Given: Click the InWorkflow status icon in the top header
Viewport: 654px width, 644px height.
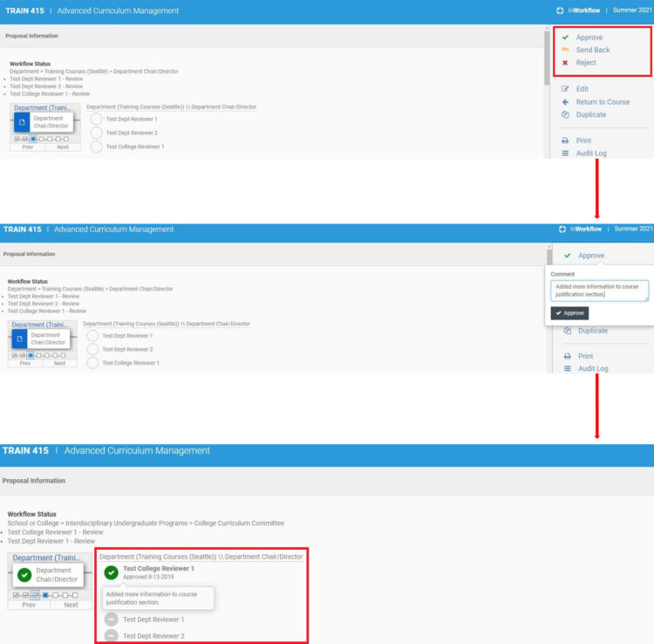Looking at the screenshot, I should click(x=560, y=10).
